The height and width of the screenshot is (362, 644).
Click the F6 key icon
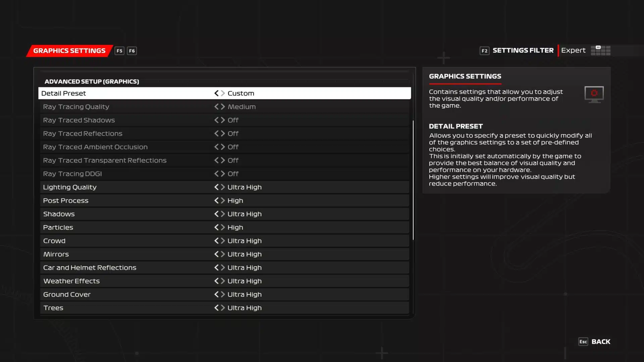(131, 51)
